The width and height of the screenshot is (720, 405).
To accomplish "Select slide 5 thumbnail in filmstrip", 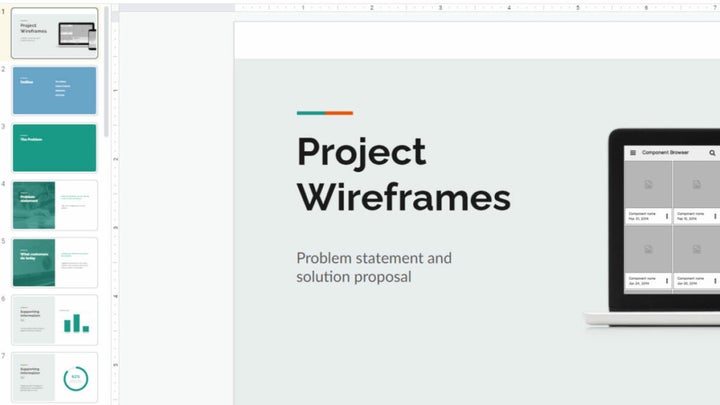I will (55, 262).
